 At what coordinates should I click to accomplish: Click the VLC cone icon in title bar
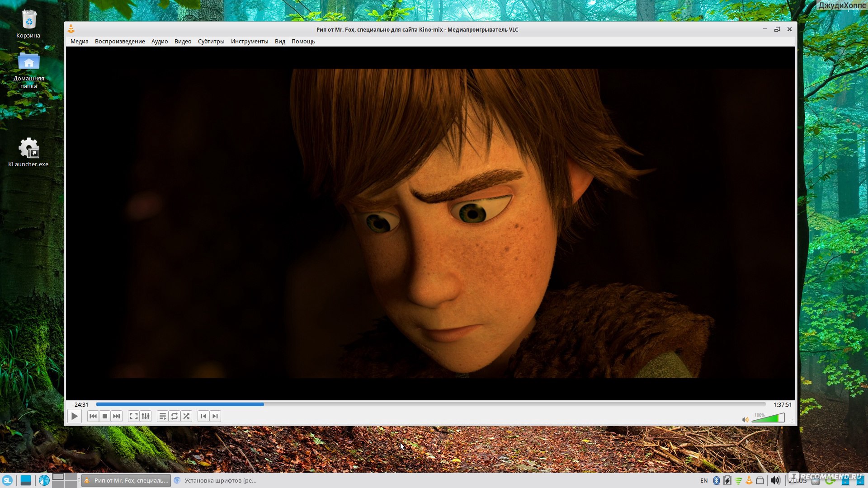point(71,29)
